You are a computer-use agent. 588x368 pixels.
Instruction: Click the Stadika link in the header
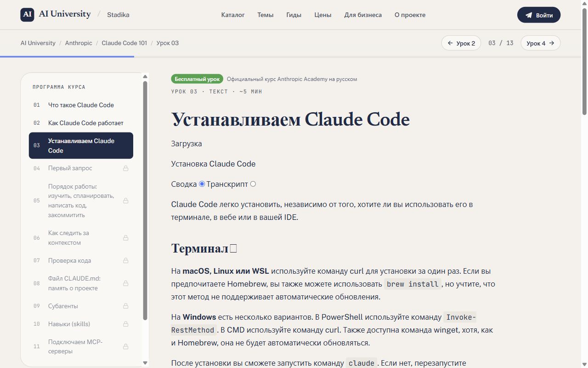[118, 15]
